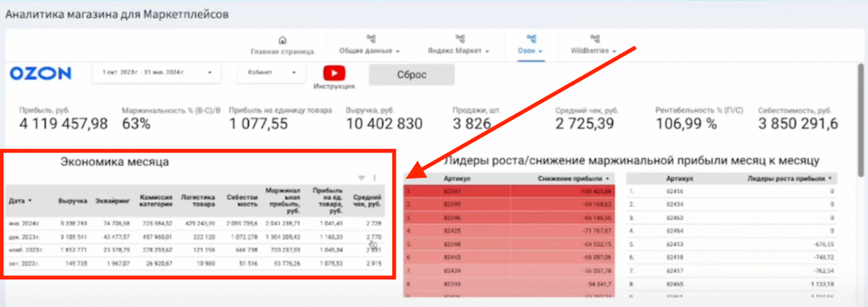Click the Себестоимость column header
The image size is (868, 307).
point(242,200)
